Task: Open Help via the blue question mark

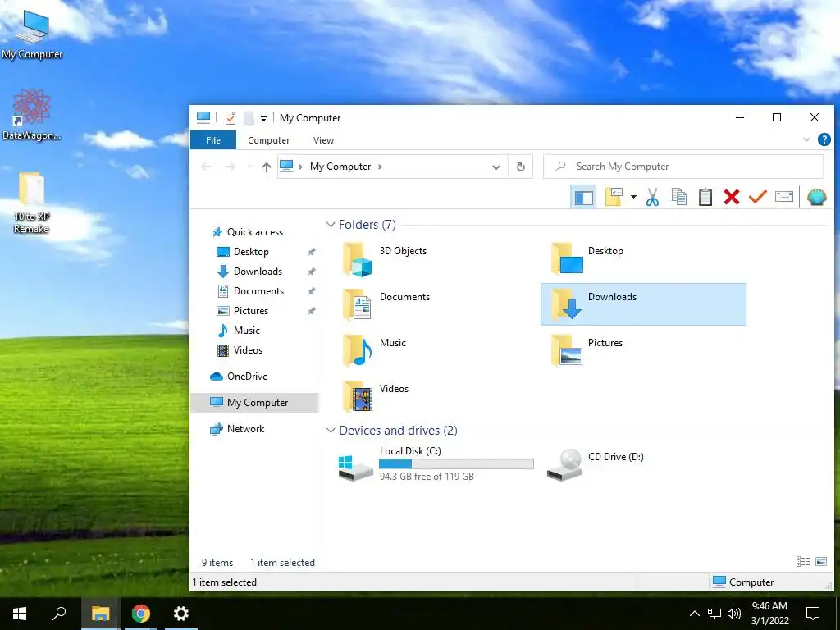Action: pos(824,139)
